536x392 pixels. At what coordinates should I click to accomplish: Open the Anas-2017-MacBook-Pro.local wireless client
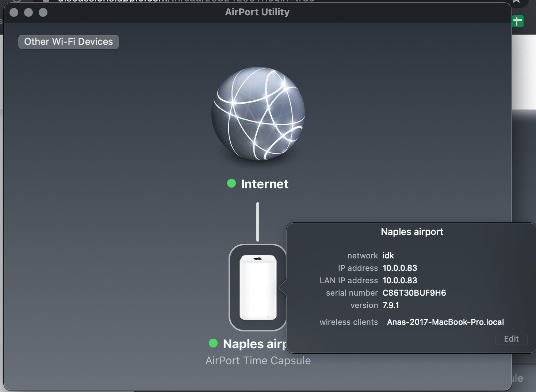coord(445,322)
